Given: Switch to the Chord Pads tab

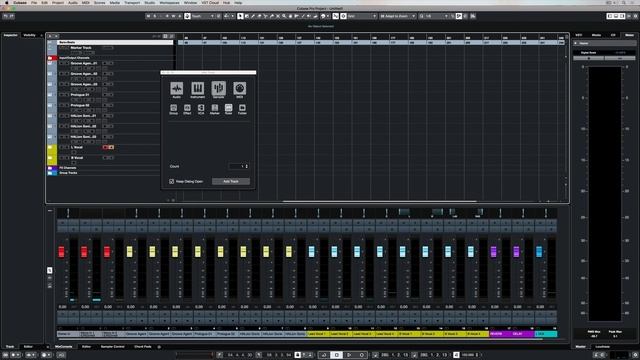Looking at the screenshot, I should [142, 347].
